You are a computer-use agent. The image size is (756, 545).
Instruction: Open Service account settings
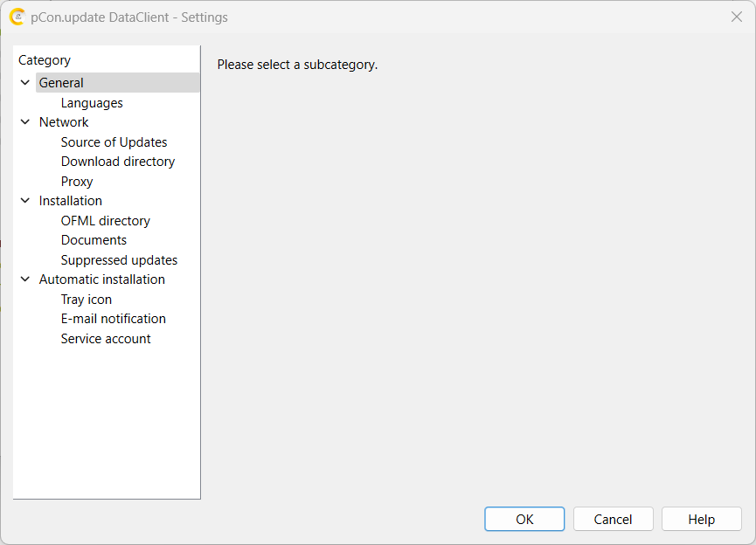tap(106, 339)
